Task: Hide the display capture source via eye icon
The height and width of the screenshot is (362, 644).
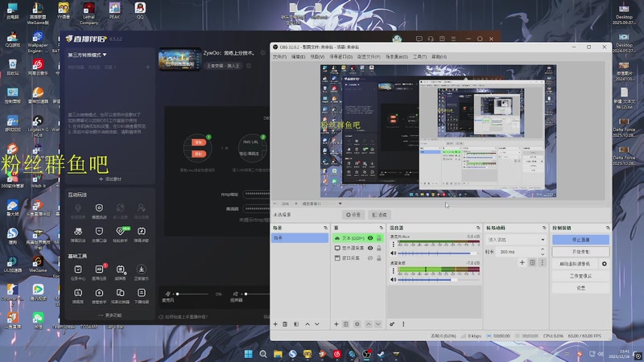Action: (370, 248)
